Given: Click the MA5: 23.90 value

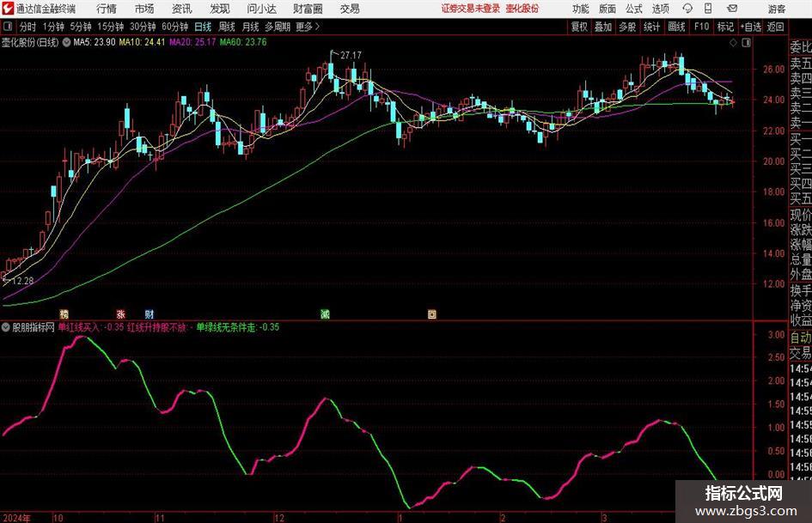Looking at the screenshot, I should click(95, 42).
